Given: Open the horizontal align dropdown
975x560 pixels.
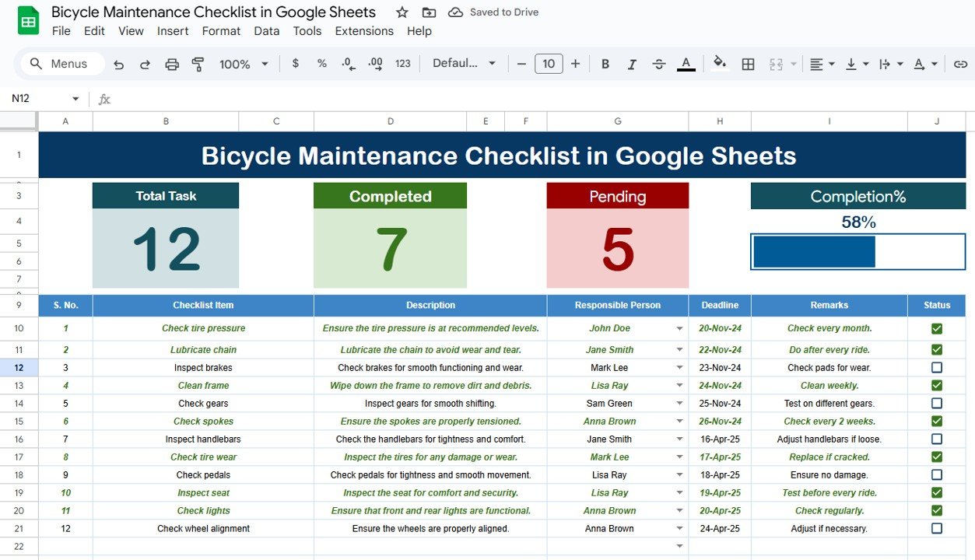Looking at the screenshot, I should (822, 64).
